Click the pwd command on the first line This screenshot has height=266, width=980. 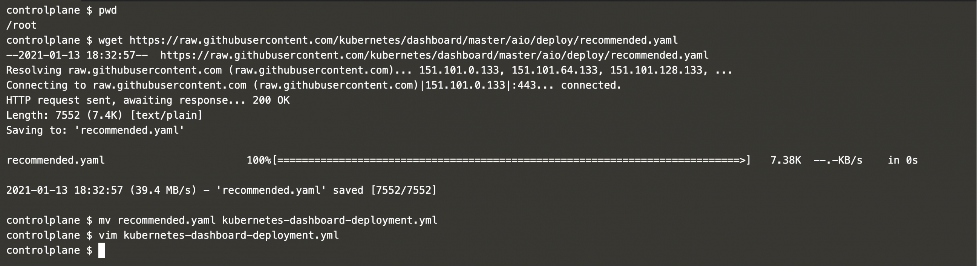pos(108,10)
